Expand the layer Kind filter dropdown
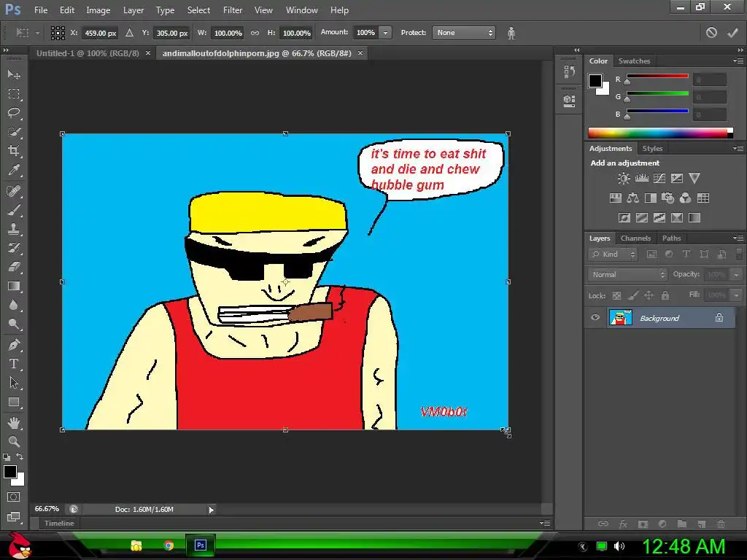The height and width of the screenshot is (560, 747). point(614,254)
